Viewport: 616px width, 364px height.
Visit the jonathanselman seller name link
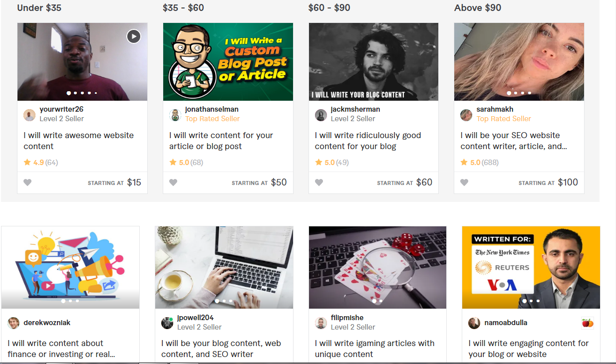[212, 109]
